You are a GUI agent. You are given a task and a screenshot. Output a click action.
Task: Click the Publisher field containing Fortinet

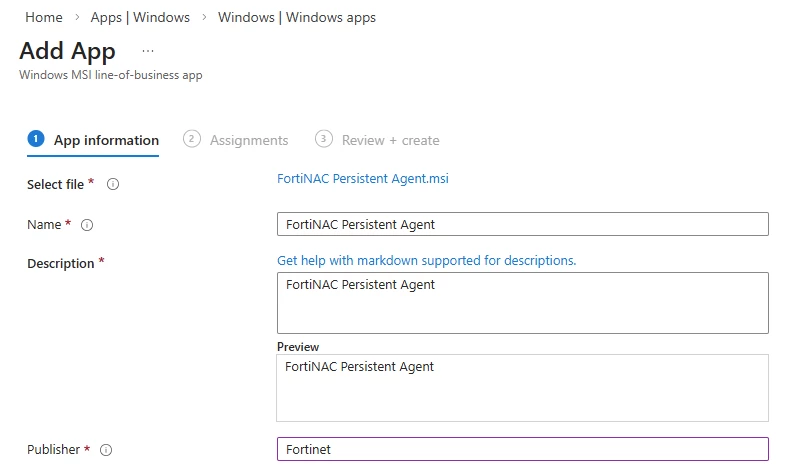coord(523,449)
